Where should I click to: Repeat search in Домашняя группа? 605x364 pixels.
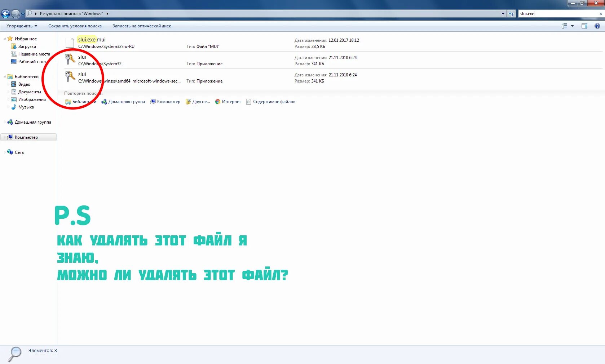[123, 102]
